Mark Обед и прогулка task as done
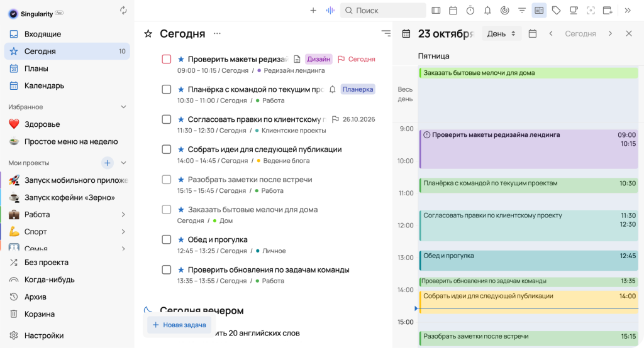The width and height of the screenshot is (644, 348). click(166, 240)
